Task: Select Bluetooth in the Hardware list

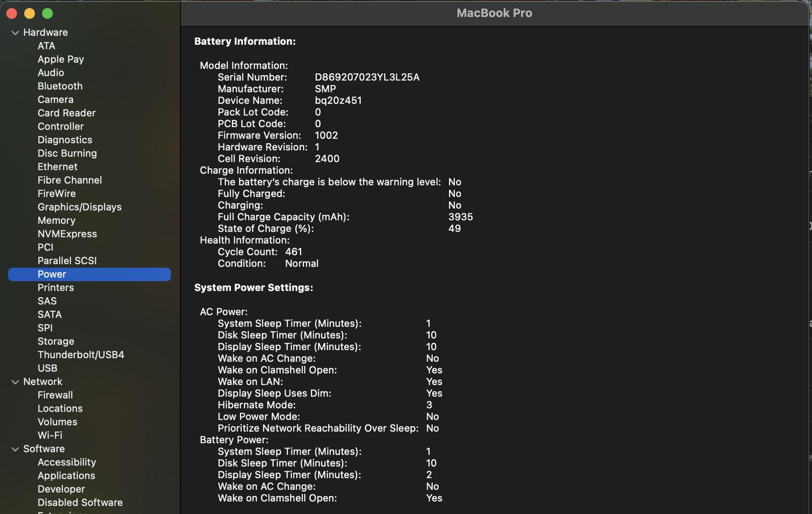Action: point(60,86)
